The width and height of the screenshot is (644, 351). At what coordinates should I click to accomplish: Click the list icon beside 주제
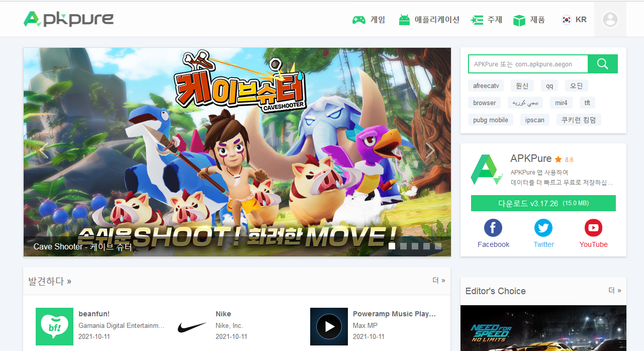coord(477,20)
